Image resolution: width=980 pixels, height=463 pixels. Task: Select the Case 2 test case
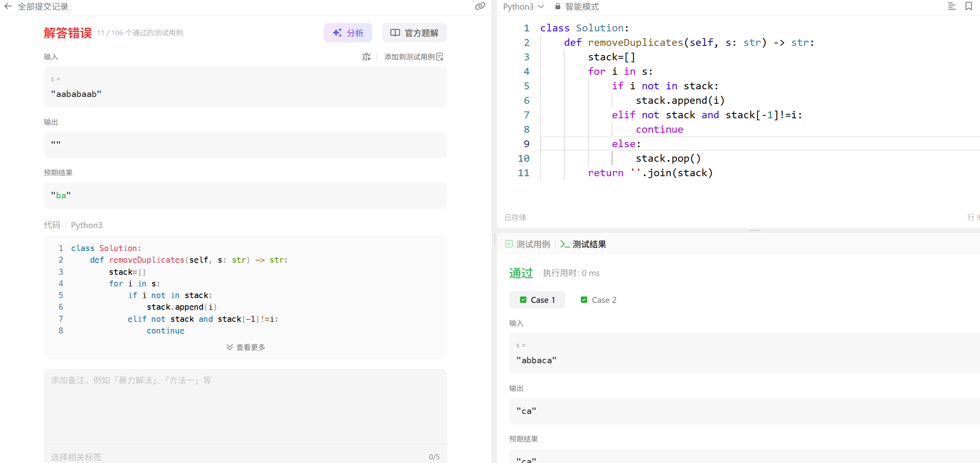[x=599, y=300]
